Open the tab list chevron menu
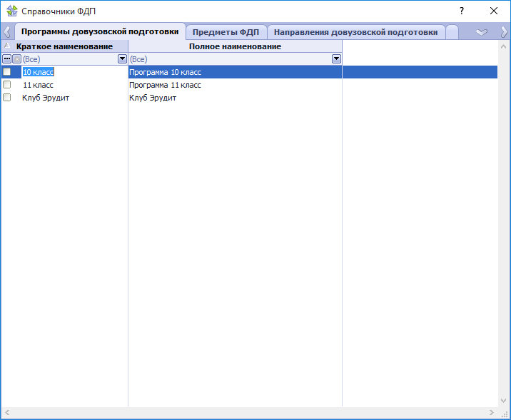The width and height of the screenshot is (511, 420). tap(482, 32)
